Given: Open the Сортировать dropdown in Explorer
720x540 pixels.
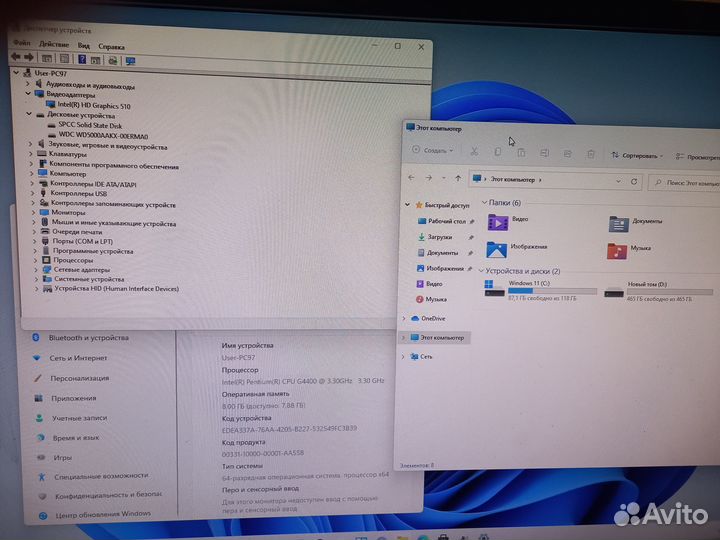Looking at the screenshot, I should [x=637, y=156].
